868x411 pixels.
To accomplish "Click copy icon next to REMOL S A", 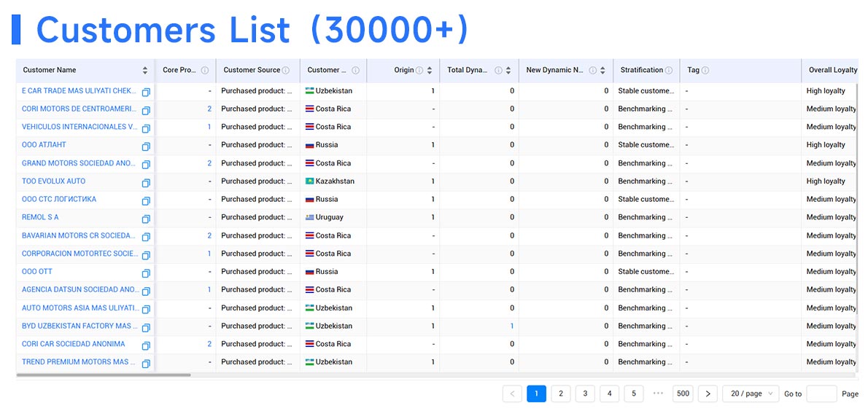I will coord(146,219).
